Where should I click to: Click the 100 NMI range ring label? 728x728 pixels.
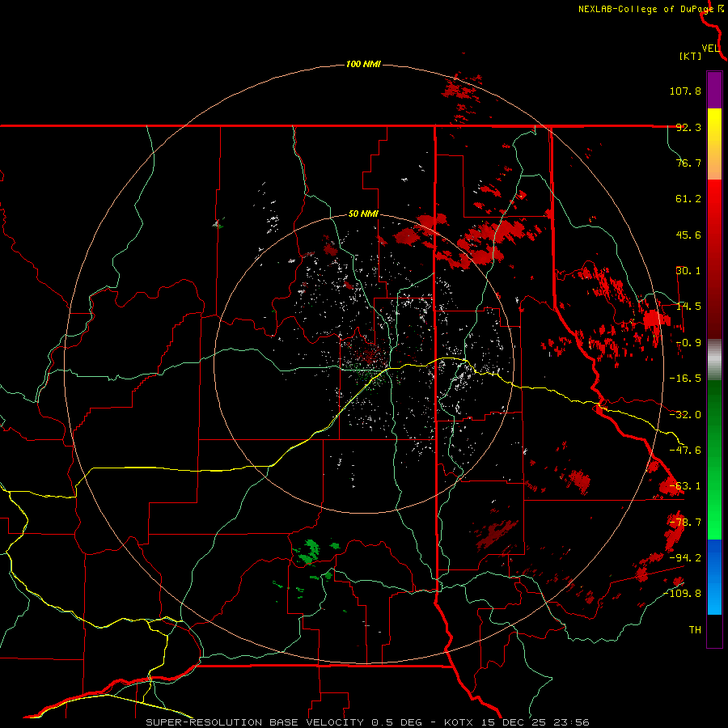363,64
